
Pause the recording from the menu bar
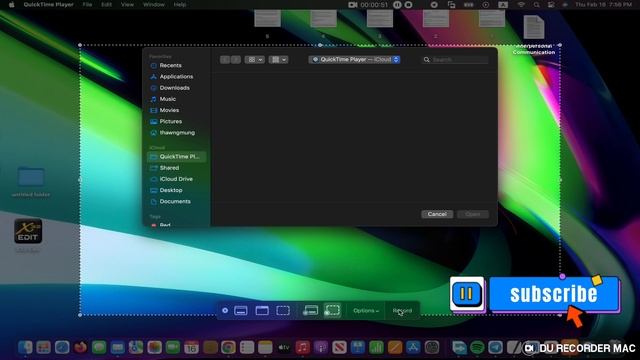point(397,4)
